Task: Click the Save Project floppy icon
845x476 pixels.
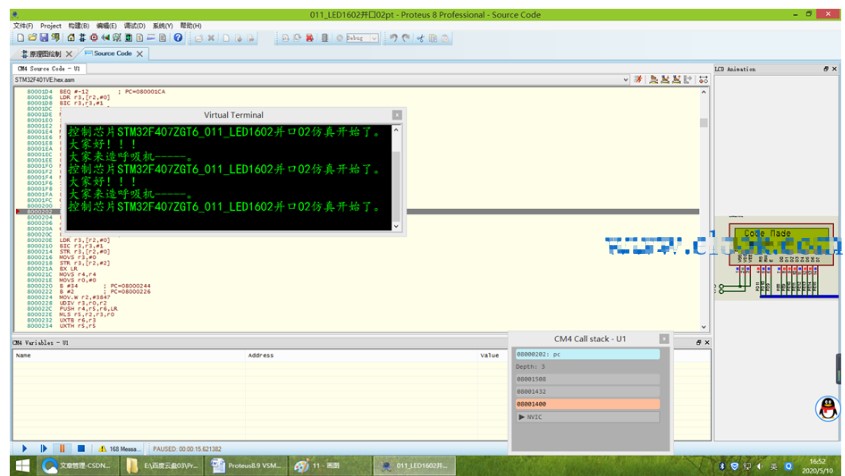Action: pos(44,38)
